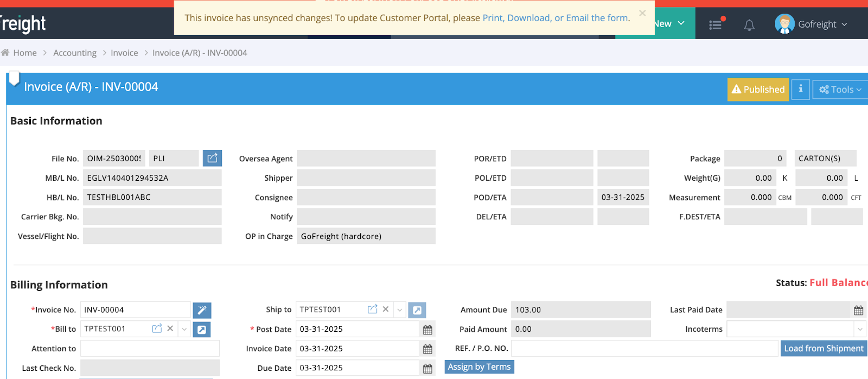The width and height of the screenshot is (868, 379).
Task: Go to Accounting in breadcrumb
Action: pyautogui.click(x=75, y=53)
